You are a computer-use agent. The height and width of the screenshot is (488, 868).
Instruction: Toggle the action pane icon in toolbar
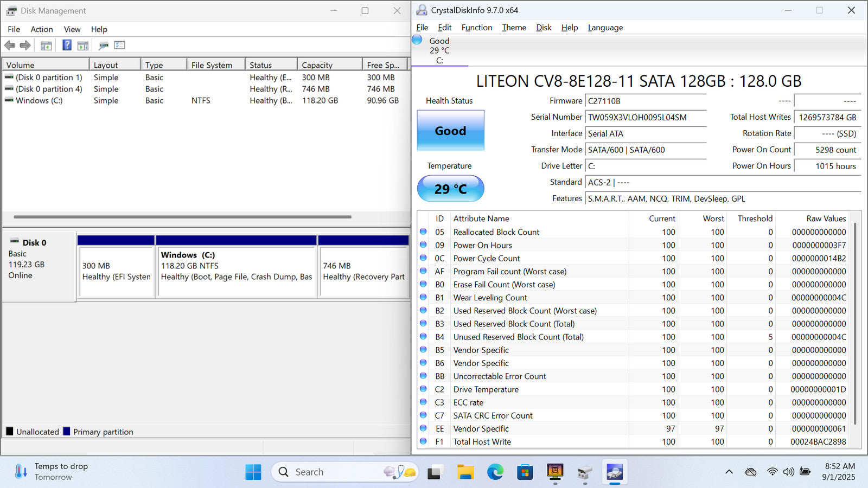[82, 46]
